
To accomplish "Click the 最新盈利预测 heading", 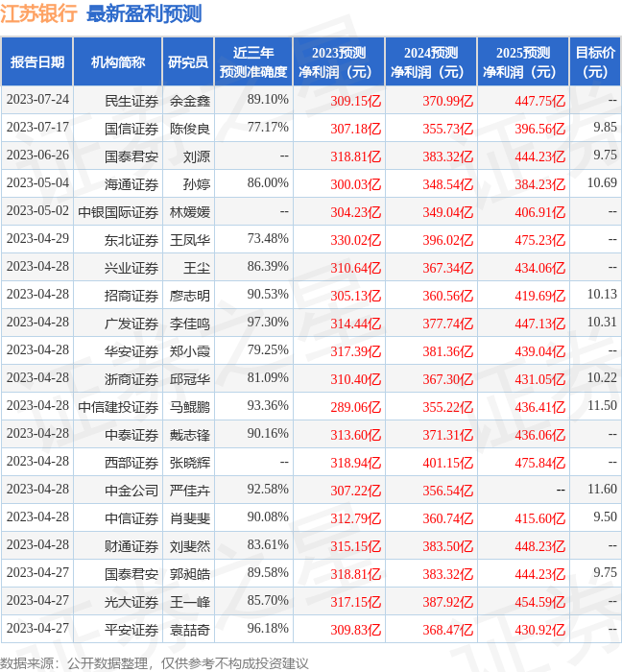I will [x=144, y=13].
